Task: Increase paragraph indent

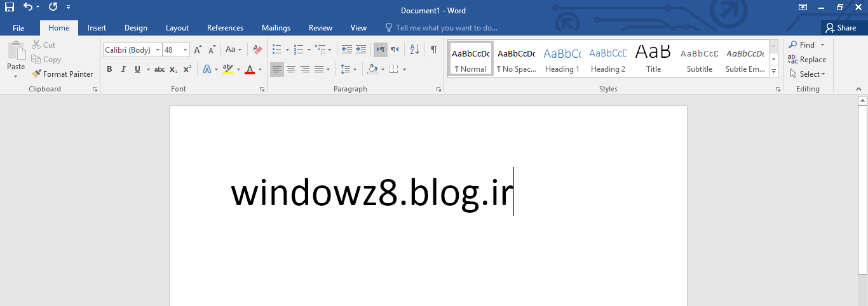Action: (361, 50)
